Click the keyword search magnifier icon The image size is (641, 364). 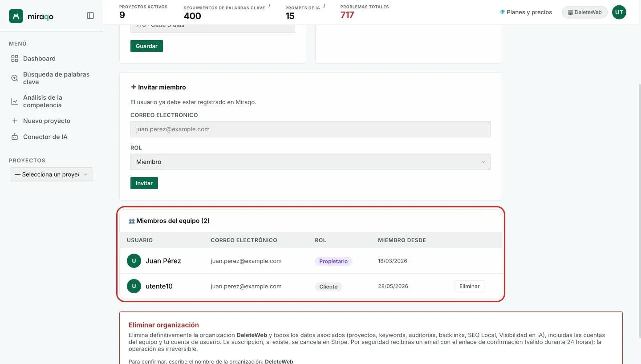(x=15, y=78)
